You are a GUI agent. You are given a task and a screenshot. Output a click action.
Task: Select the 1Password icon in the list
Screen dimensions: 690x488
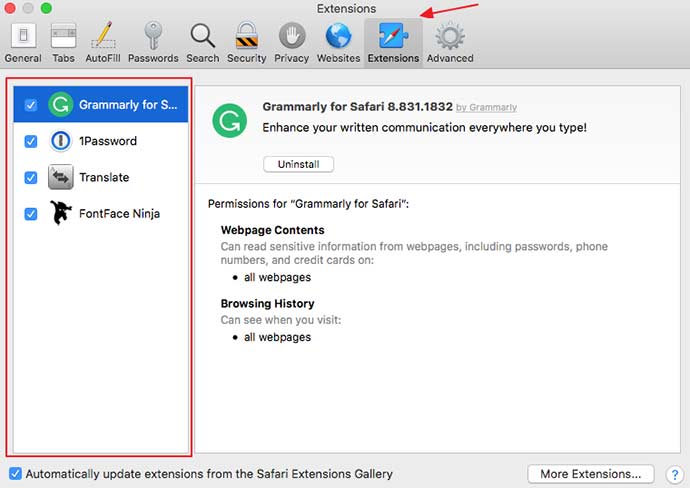pyautogui.click(x=60, y=141)
